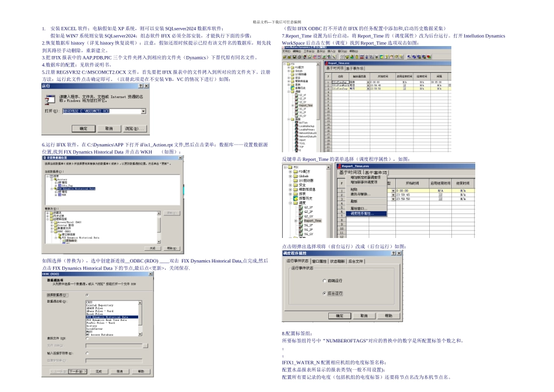
Task: Click 确定 in the 调度程序属性 dialog
Action: click(339, 316)
